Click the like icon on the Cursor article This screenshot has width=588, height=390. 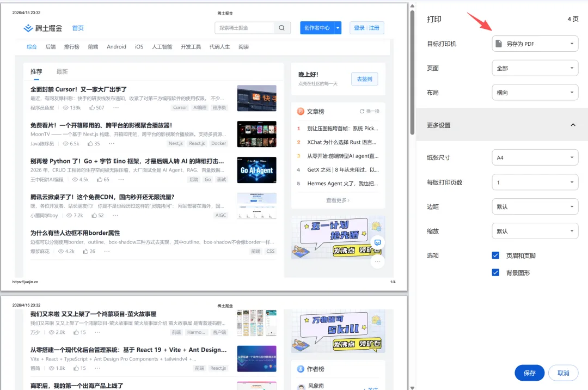tap(92, 108)
